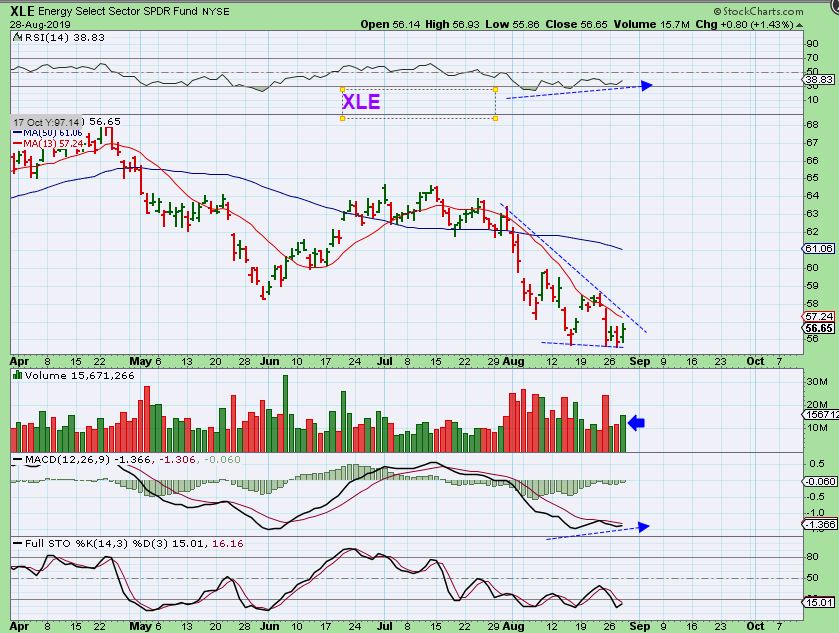Click the XLE ticker symbol in the chart title

point(22,11)
